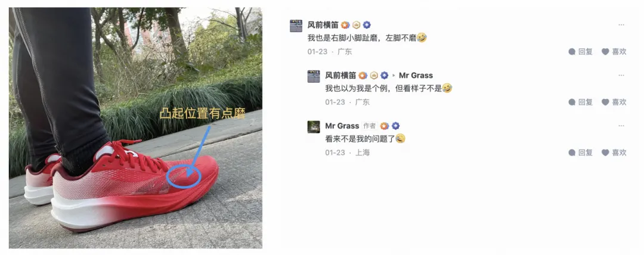Open the first 风前横笛 commenter avatar
This screenshot has height=255, width=644.
pos(296,26)
